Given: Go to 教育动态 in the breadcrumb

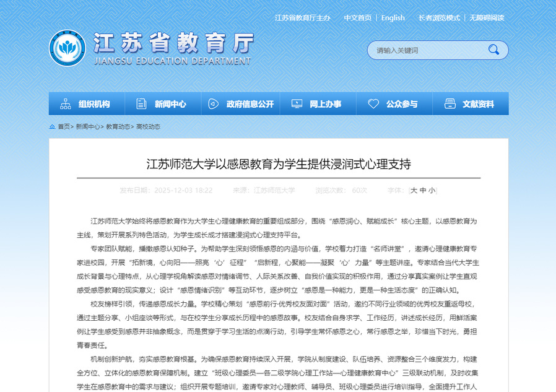Looking at the screenshot, I should point(118,126).
